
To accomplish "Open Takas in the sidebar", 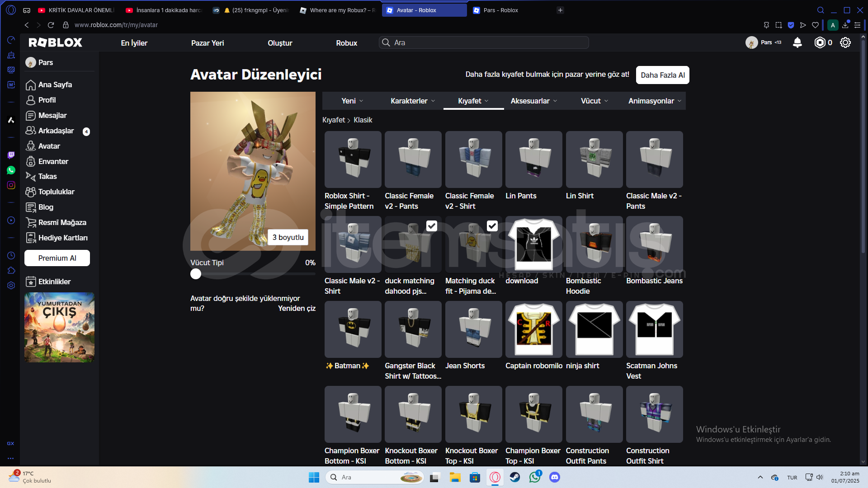I will click(x=41, y=177).
